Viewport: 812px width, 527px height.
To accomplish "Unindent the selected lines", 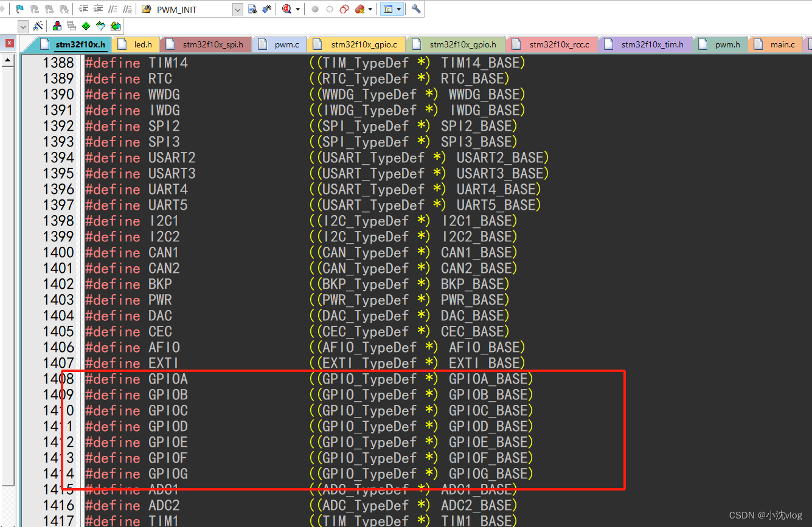I will (x=98, y=9).
